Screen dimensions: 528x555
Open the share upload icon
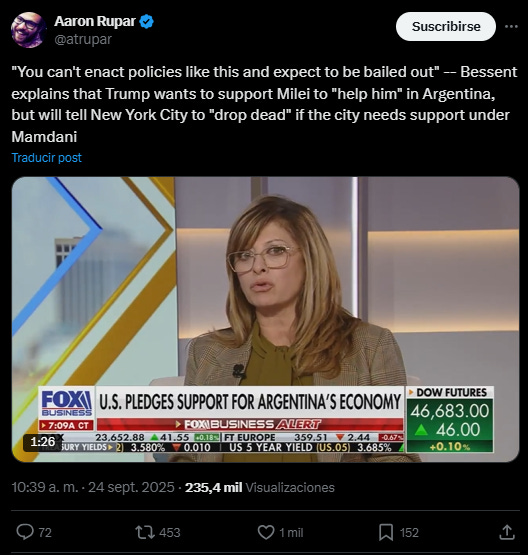point(506,532)
